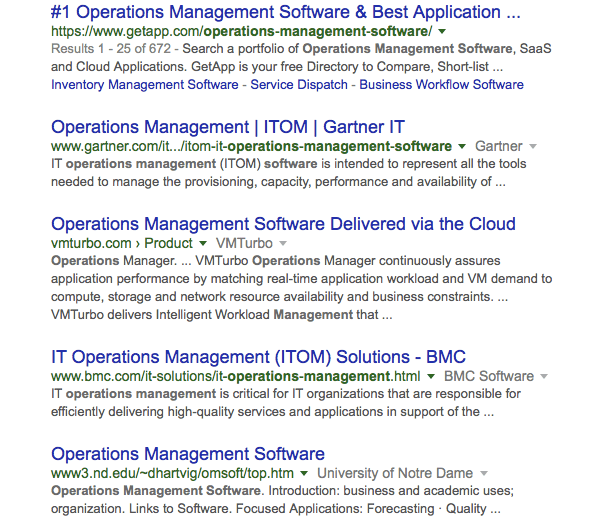Expand green arrow after bmc.com URL
Viewport: 590px width, 525px height.
point(431,376)
